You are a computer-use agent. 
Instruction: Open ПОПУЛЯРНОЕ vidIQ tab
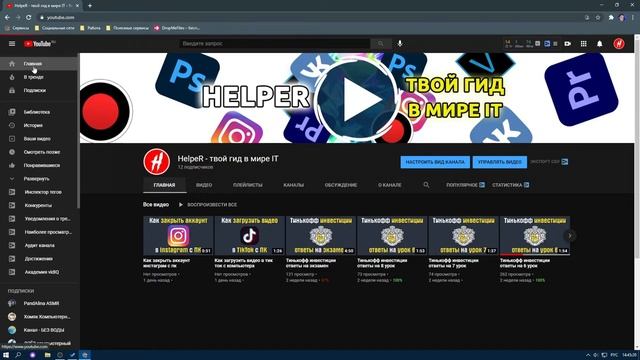coord(465,185)
